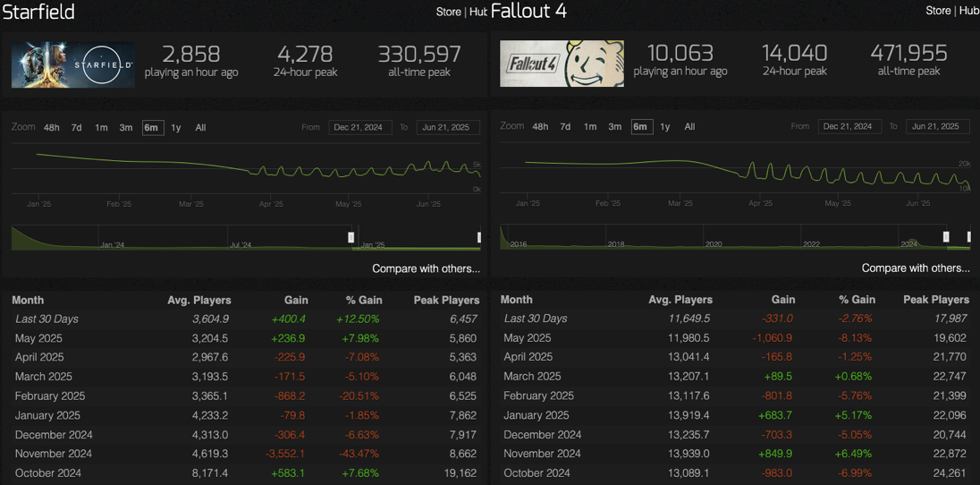Open the Starfield Store link

pyautogui.click(x=449, y=12)
